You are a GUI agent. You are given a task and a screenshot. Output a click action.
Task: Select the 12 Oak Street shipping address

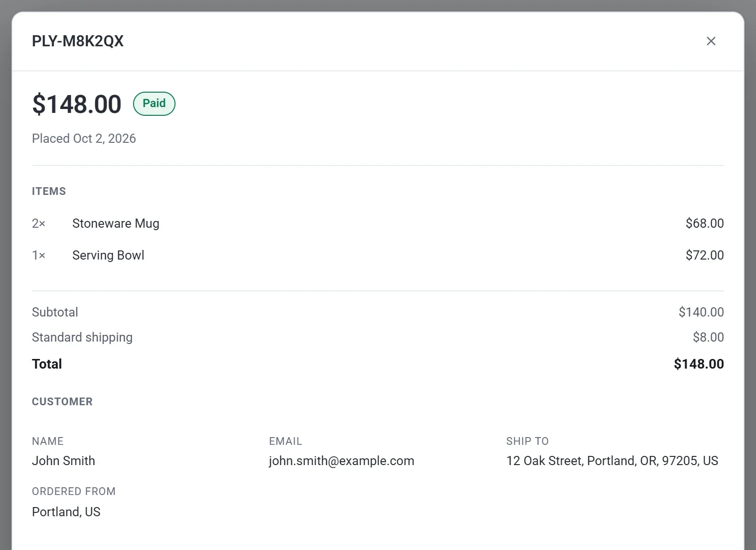tap(612, 461)
